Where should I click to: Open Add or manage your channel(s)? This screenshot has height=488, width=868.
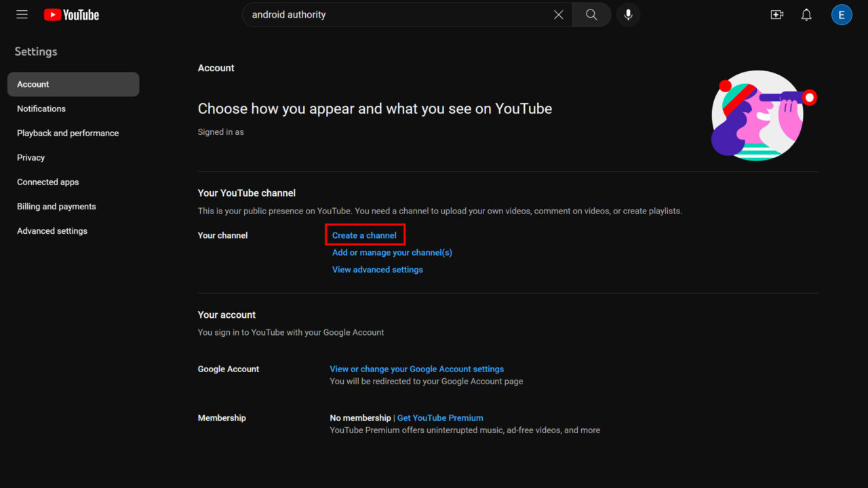392,252
